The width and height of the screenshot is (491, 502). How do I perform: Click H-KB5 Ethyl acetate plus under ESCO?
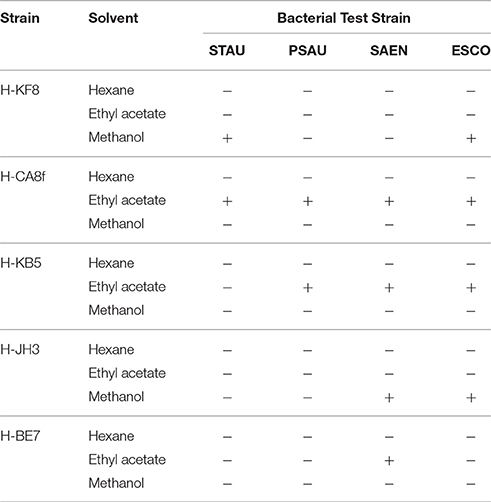click(x=471, y=288)
